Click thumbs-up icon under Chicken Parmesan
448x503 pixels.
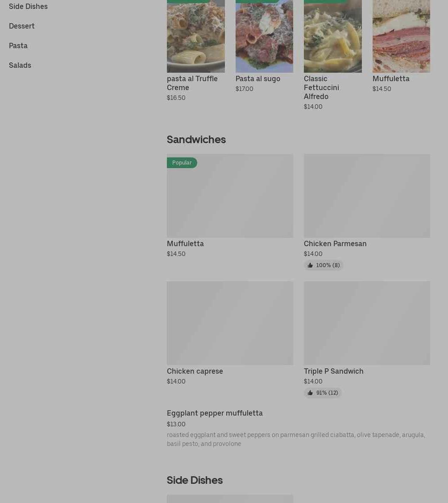310,265
